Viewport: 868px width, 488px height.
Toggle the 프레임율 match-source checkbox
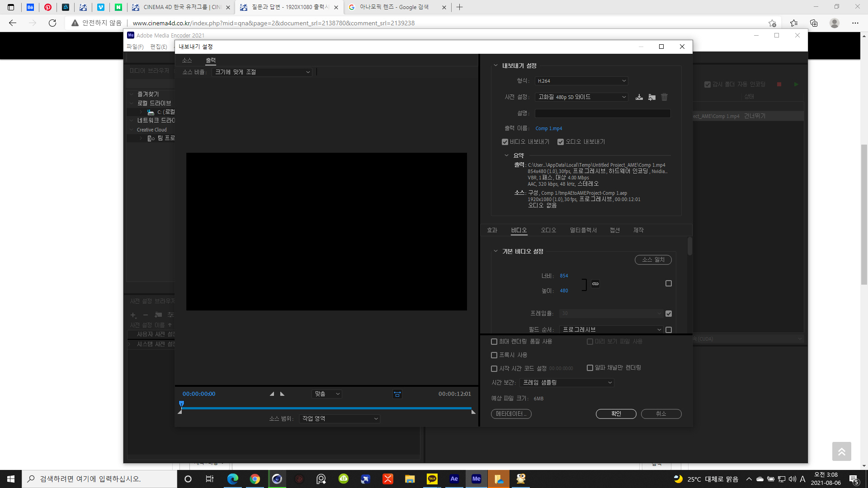pyautogui.click(x=669, y=314)
